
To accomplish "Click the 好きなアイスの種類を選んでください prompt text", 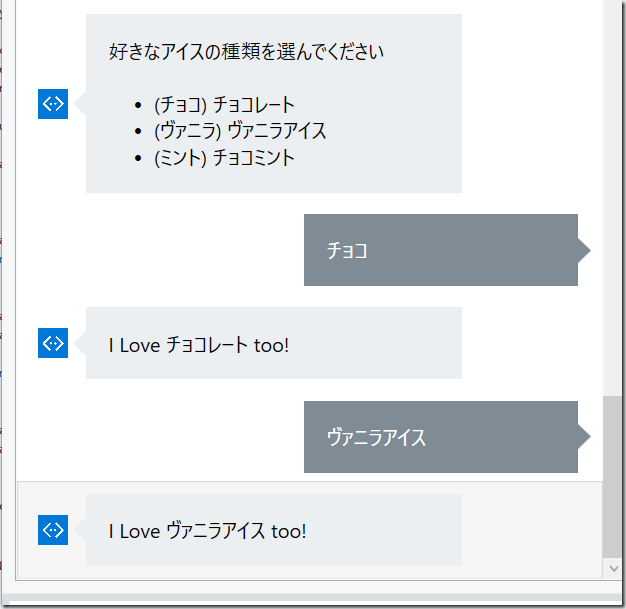I will tap(246, 52).
